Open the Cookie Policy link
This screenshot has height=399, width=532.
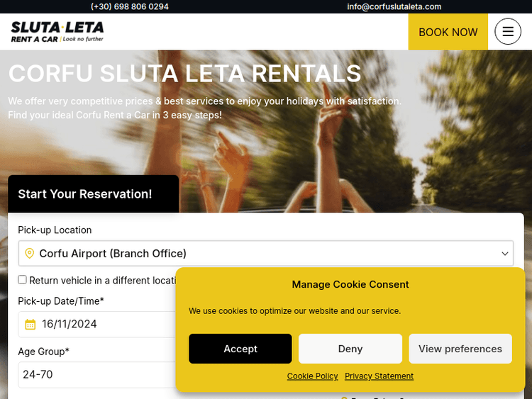pos(312,376)
